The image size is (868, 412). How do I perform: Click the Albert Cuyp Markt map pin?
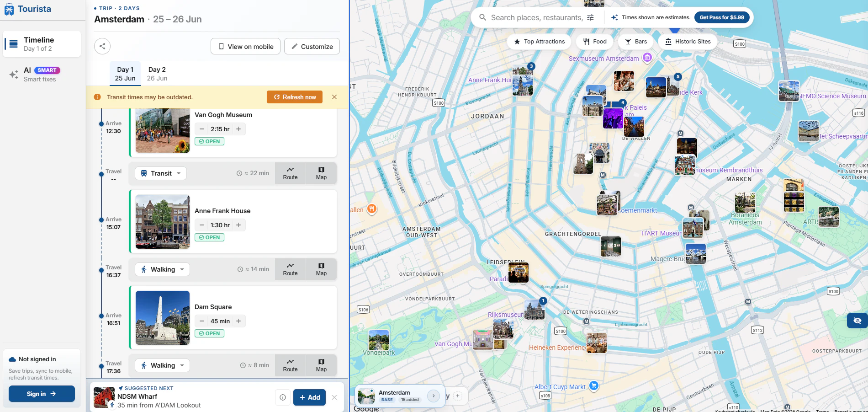(593, 386)
